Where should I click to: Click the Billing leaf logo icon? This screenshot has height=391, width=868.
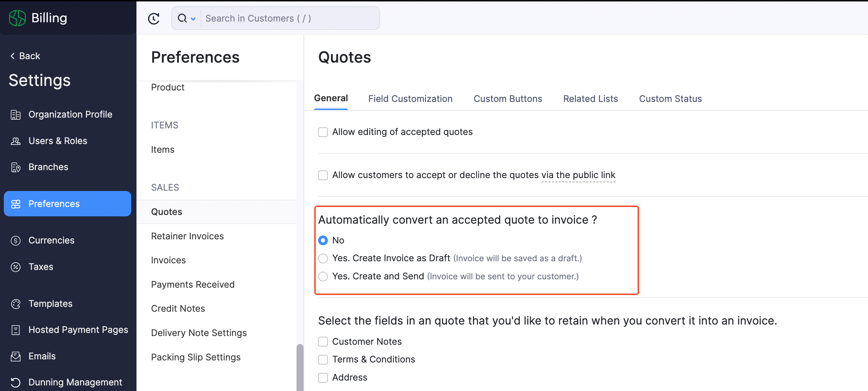pos(18,18)
